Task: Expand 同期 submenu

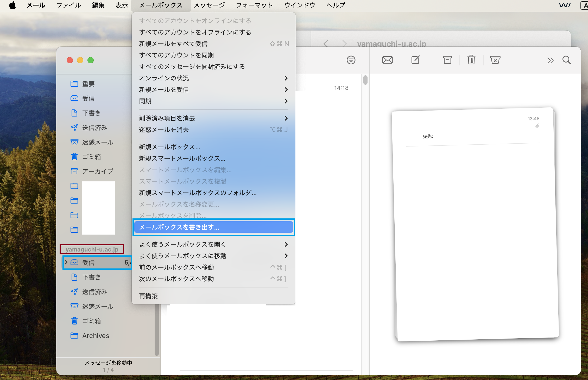Action: tap(213, 101)
